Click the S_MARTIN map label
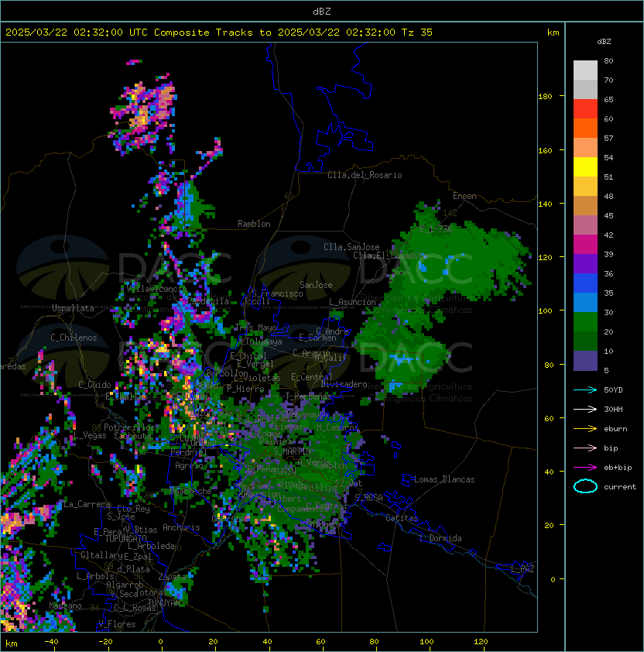Viewport: 644px width, 652px height. [x=292, y=451]
